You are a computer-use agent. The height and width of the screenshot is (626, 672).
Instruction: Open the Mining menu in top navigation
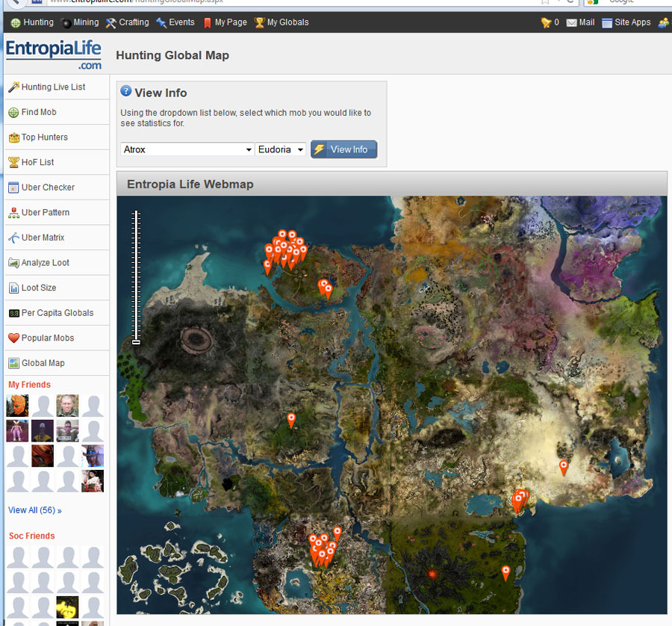click(80, 22)
